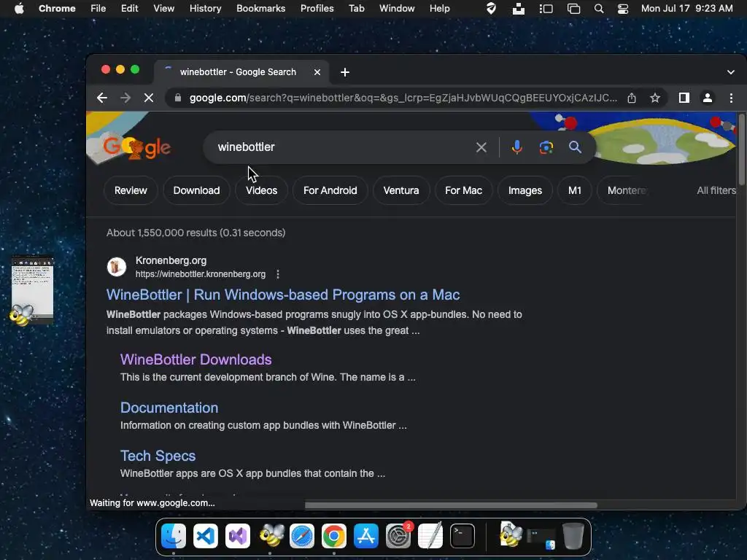This screenshot has height=560, width=747.
Task: Select the Ventura filter chip
Action: pyautogui.click(x=401, y=190)
